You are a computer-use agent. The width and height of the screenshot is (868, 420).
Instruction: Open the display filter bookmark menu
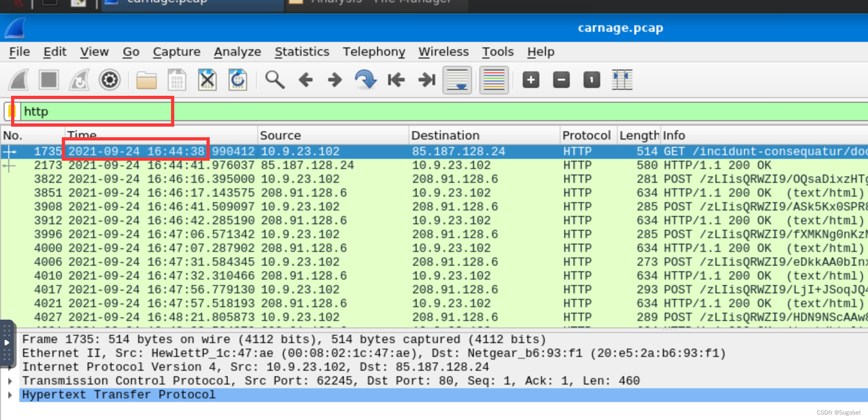click(x=12, y=111)
